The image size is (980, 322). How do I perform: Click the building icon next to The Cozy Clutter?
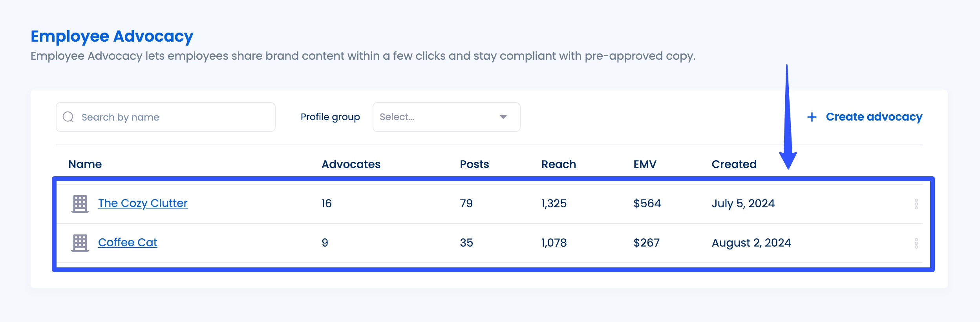[x=80, y=203]
